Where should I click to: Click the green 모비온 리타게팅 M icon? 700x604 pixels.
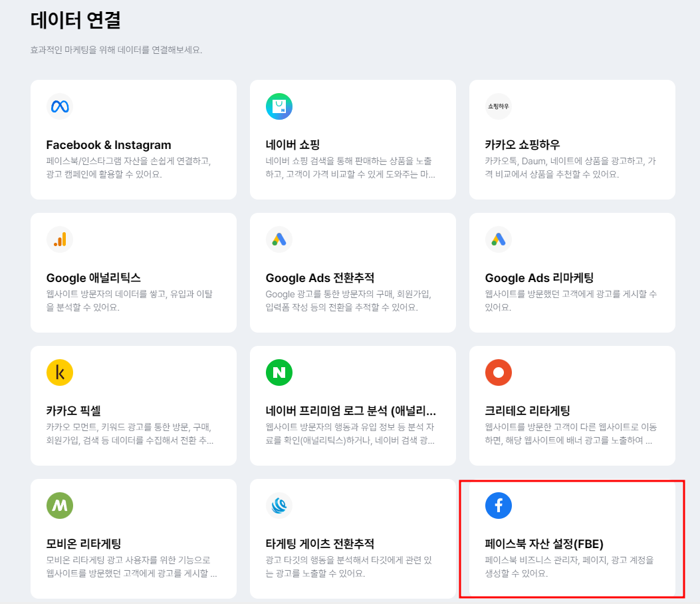60,506
